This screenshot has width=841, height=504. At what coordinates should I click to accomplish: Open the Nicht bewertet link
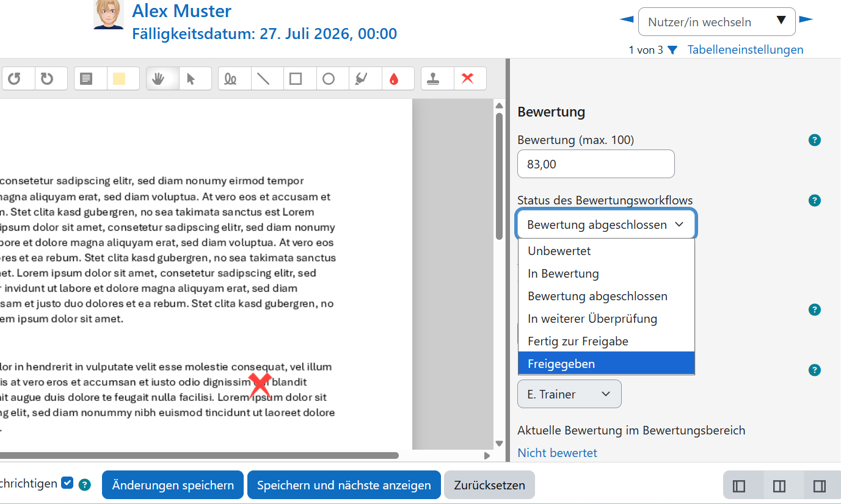(558, 453)
